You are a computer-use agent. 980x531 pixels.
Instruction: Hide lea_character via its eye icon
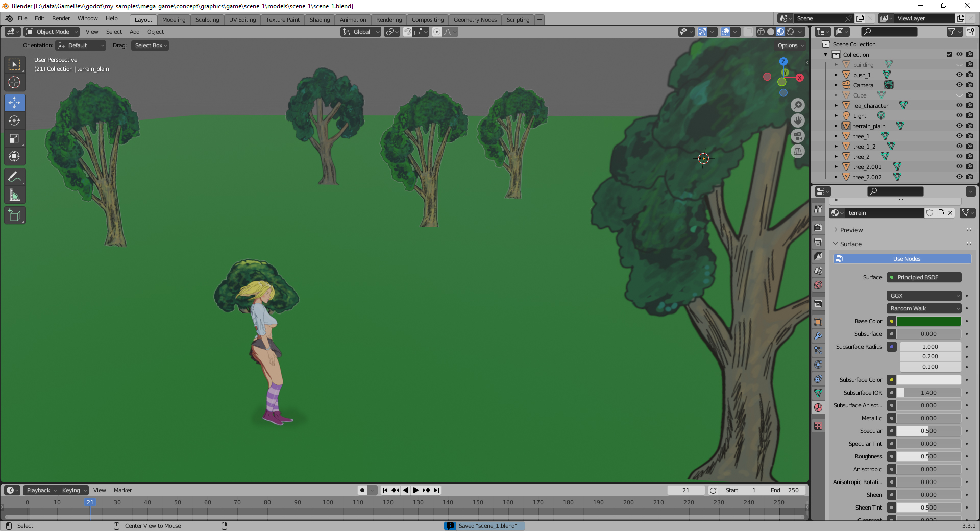coord(959,105)
